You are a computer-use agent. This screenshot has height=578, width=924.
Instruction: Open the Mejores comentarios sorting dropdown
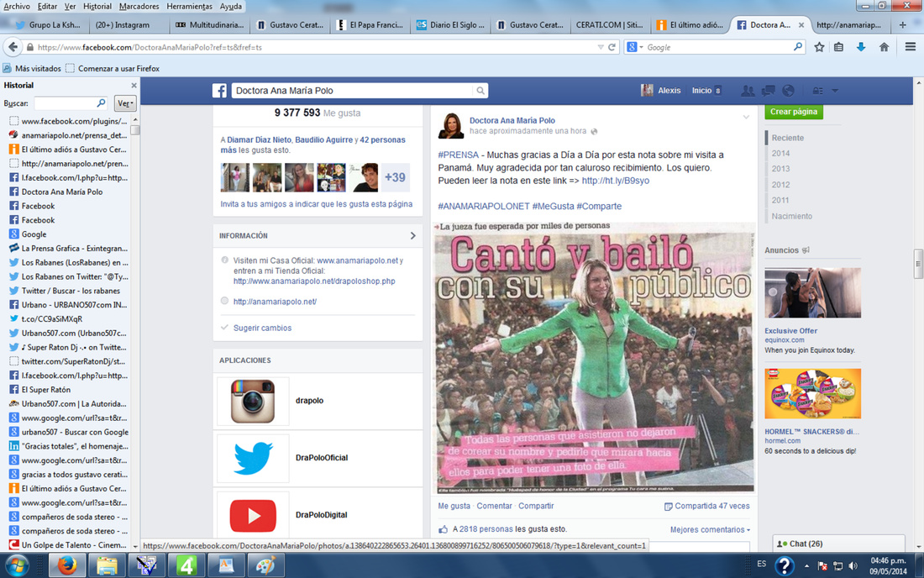(710, 529)
